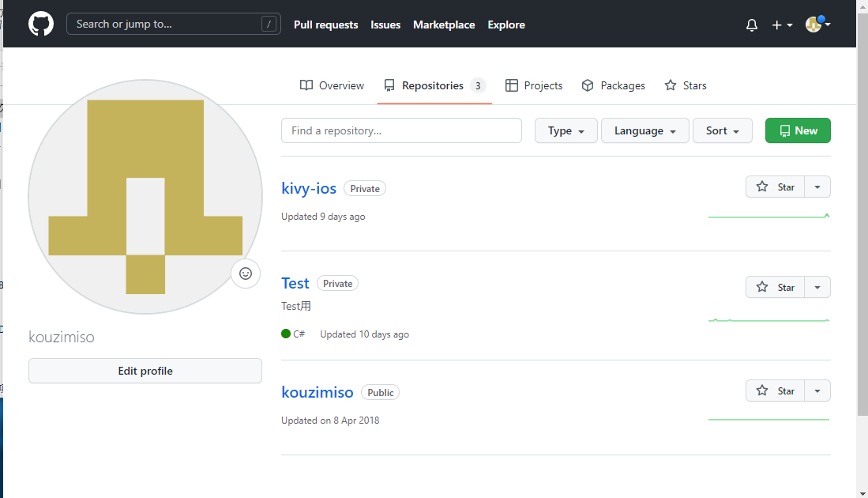Open the Marketplace menu item
The image size is (868, 498).
[x=444, y=25]
